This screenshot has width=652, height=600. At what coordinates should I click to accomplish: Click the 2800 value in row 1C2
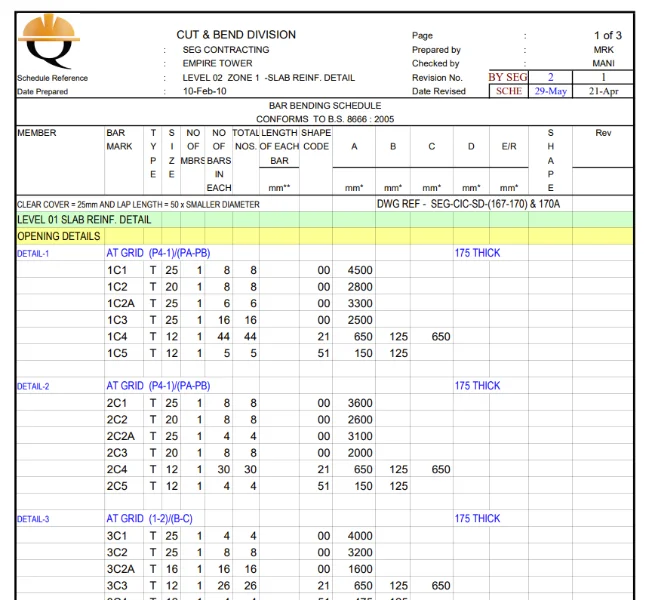coord(360,287)
